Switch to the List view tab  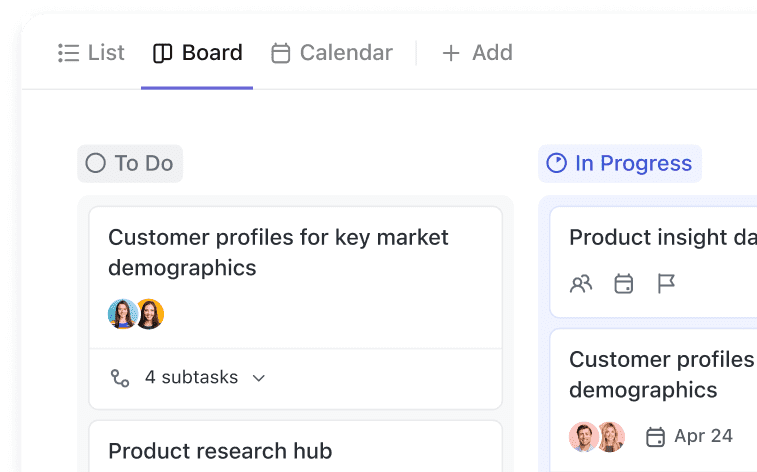coord(91,53)
